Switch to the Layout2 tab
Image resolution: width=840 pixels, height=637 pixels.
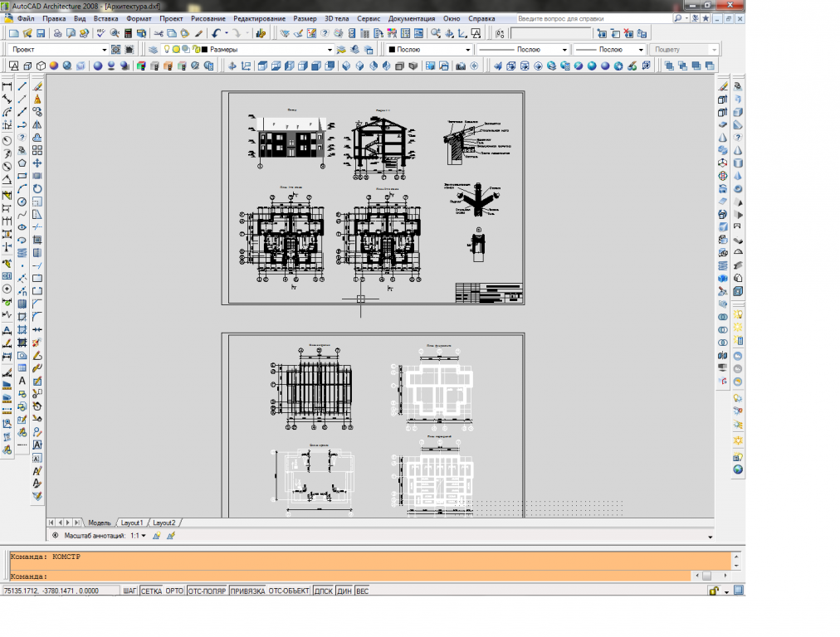164,523
